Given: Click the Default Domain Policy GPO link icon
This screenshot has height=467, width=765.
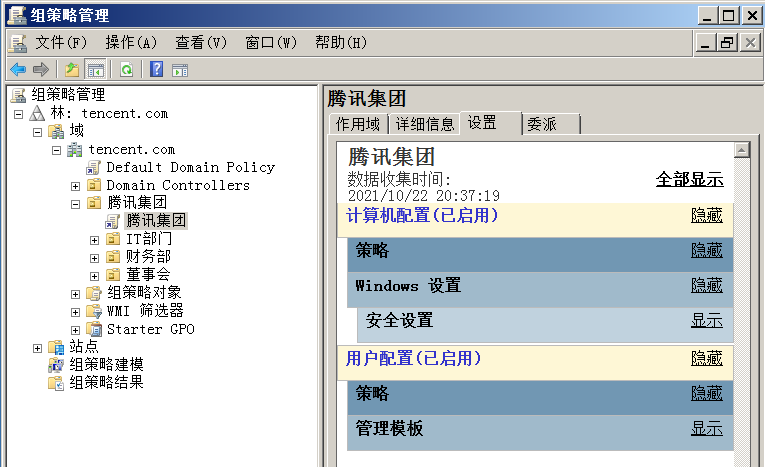Looking at the screenshot, I should tap(93, 168).
